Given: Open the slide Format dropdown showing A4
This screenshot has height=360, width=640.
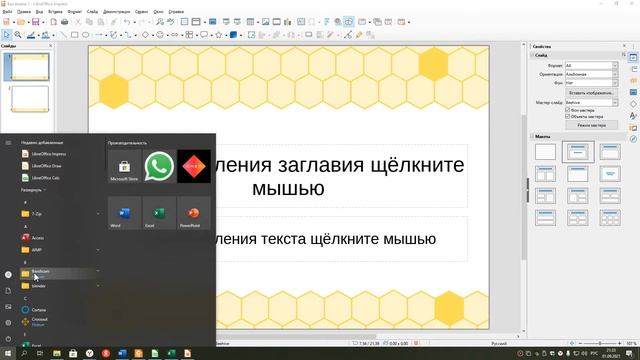Looking at the screenshot, I should coord(591,65).
